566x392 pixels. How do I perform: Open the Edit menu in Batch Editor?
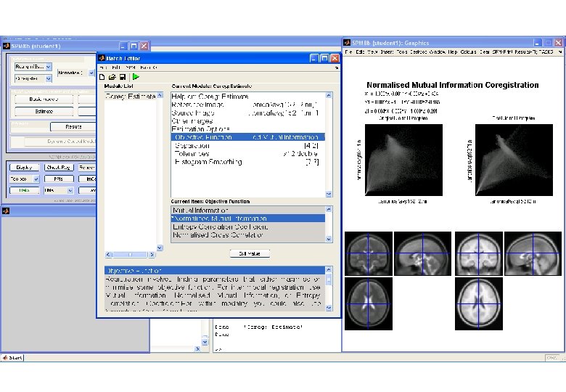click(x=115, y=68)
